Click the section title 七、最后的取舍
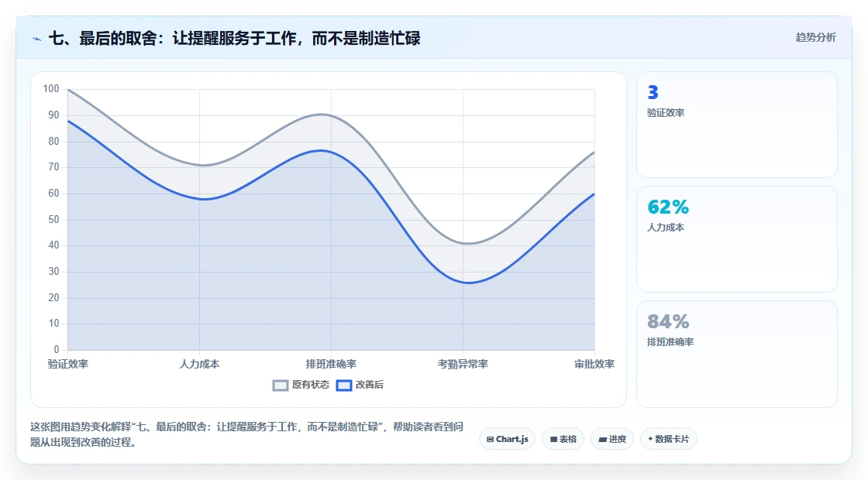Viewport: 868px width, 480px height. pyautogui.click(x=235, y=38)
